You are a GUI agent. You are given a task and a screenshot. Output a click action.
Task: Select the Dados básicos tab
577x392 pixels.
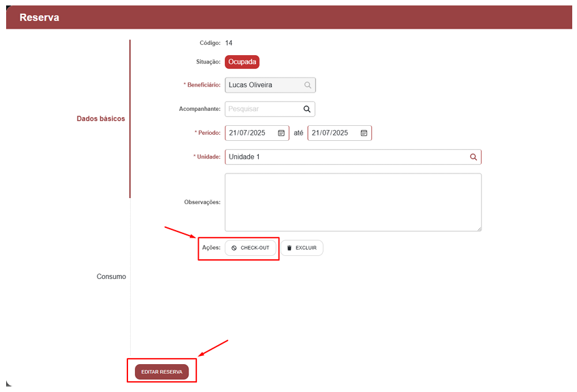(101, 118)
